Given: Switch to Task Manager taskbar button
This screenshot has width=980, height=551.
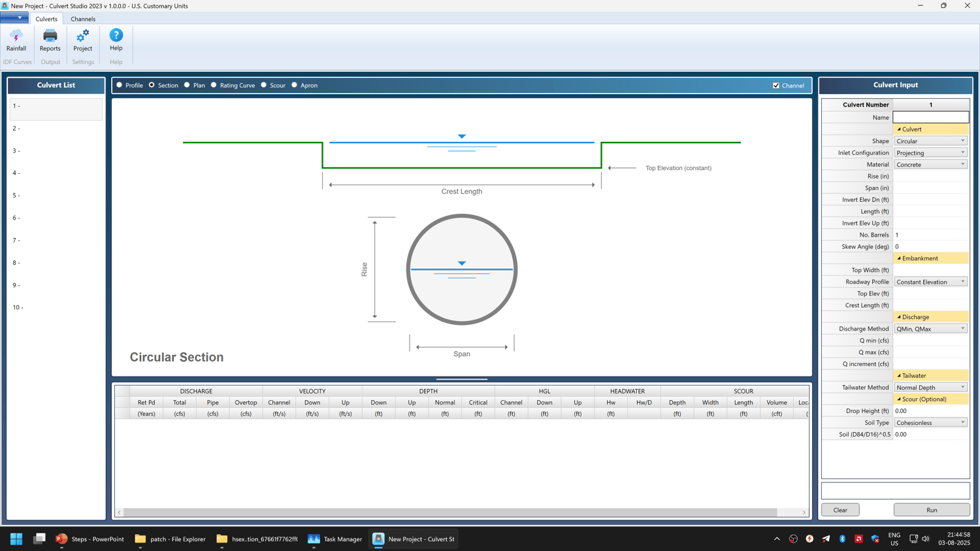Looking at the screenshot, I should 335,539.
